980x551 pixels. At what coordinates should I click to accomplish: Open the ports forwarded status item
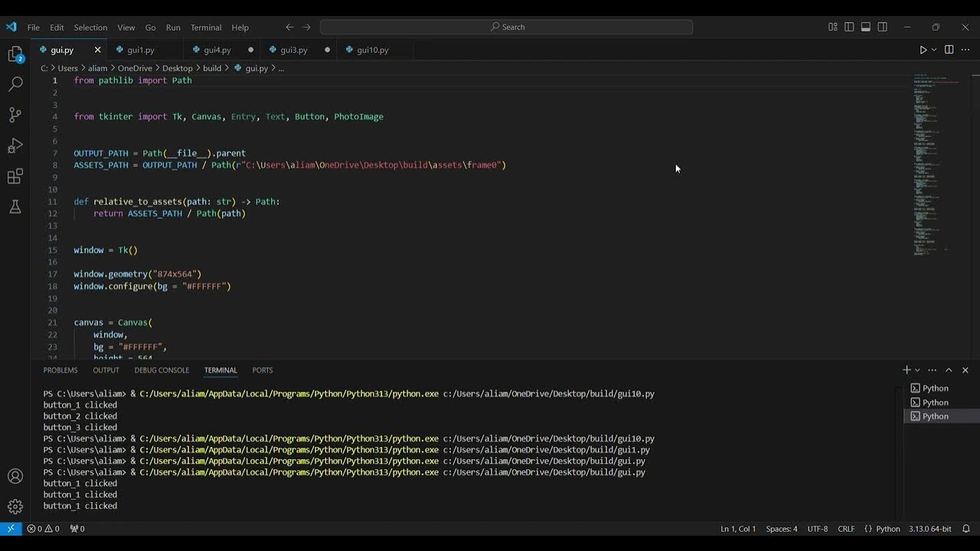point(77,529)
